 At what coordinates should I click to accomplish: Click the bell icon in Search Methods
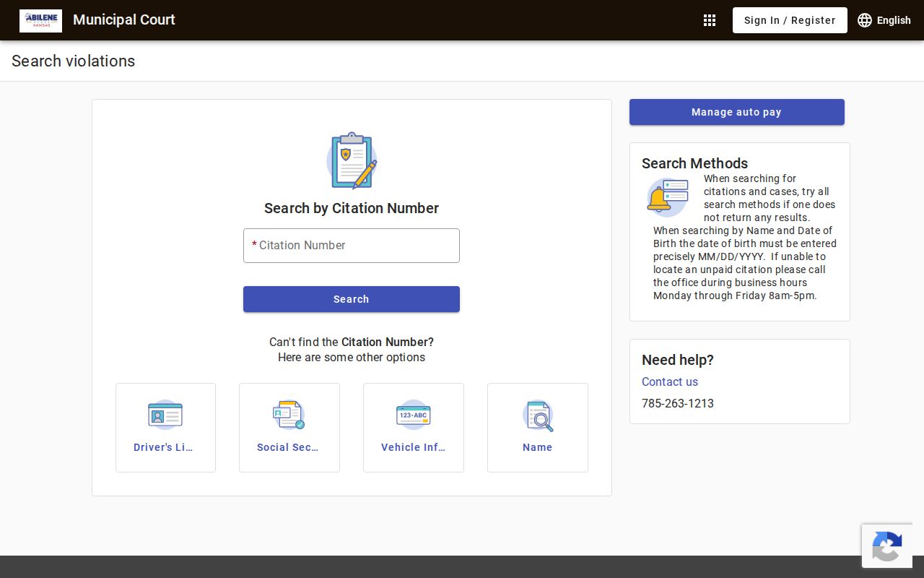(x=667, y=197)
